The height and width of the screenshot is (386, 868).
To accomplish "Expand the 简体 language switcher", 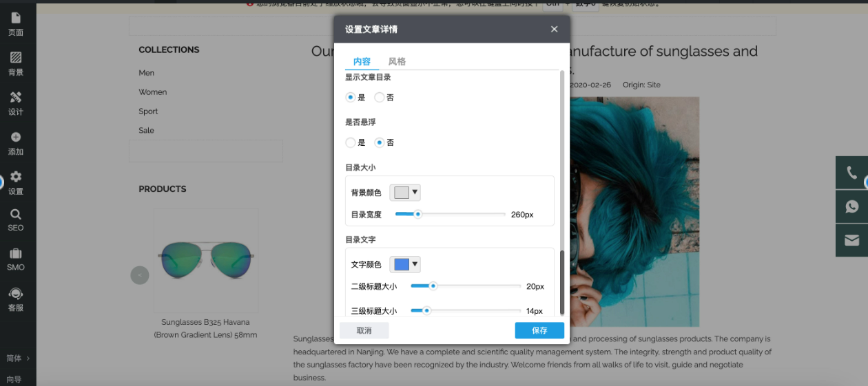I will coord(18,358).
